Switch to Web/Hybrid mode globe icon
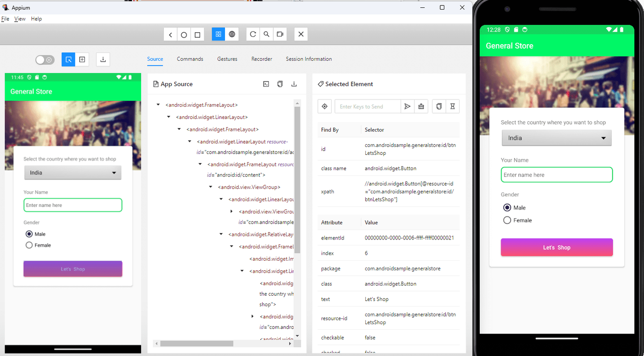The width and height of the screenshot is (644, 356). point(232,34)
